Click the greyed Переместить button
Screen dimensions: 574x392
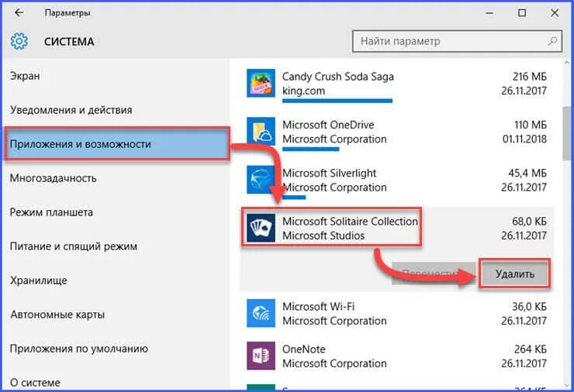434,273
